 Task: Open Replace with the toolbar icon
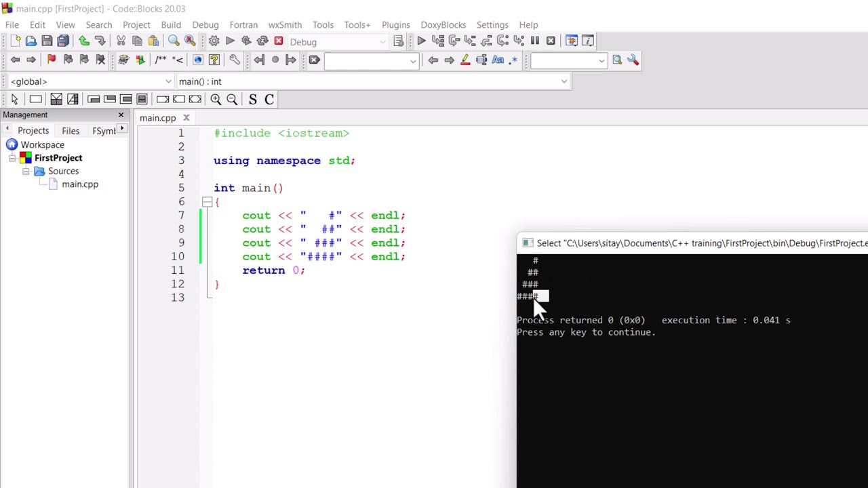coord(190,41)
